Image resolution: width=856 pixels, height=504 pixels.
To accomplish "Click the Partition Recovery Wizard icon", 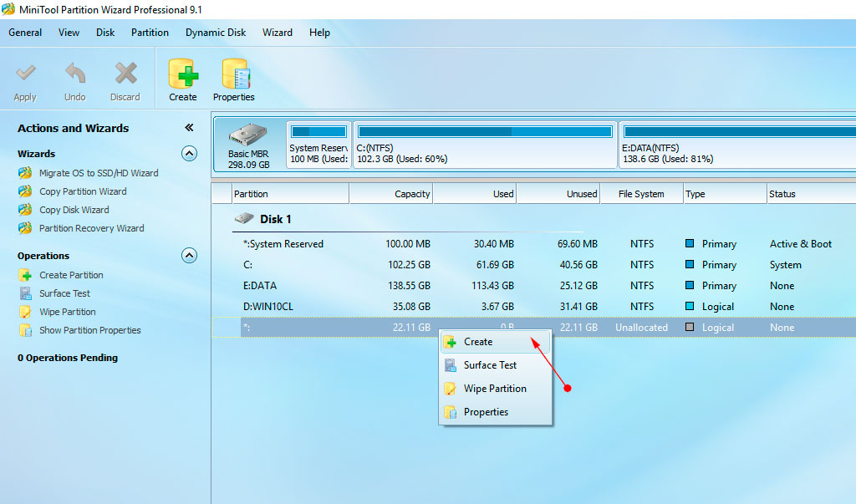I will tap(25, 227).
